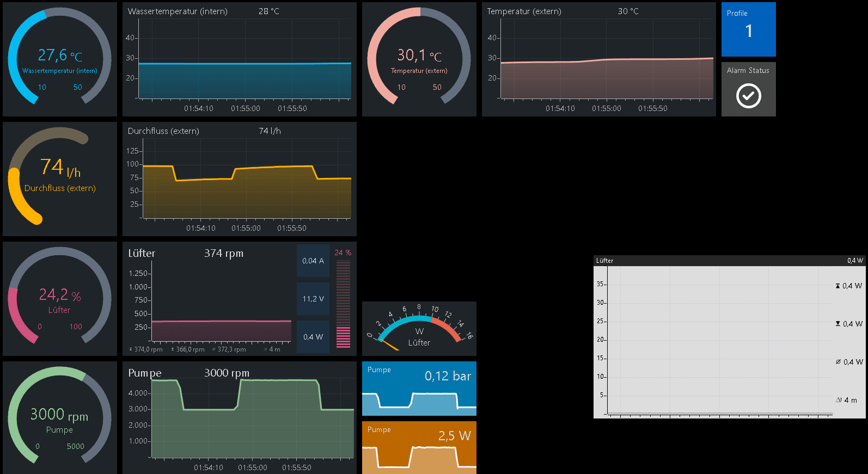Click the 30,1 °C reading in the pink gauge
Image resolution: width=868 pixels, height=474 pixels.
[419, 56]
